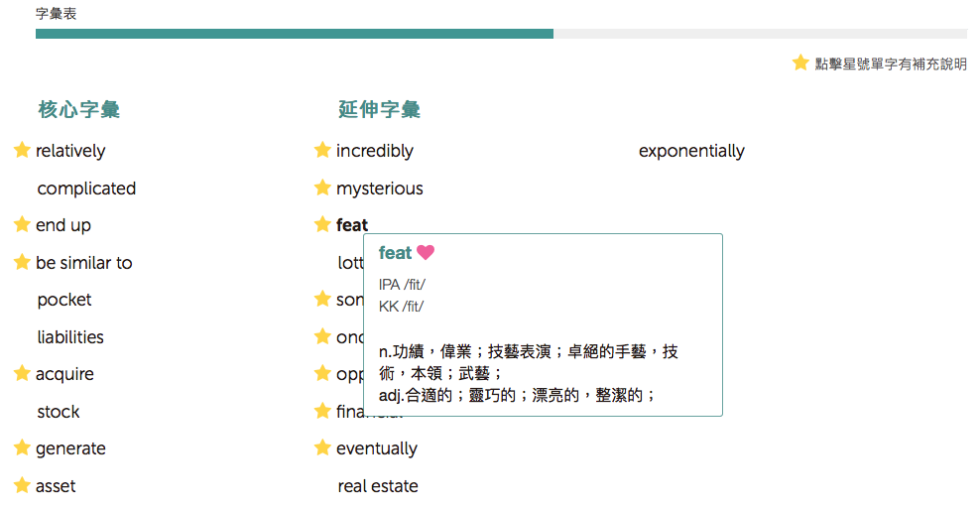Click the 延伸字彙 heading
Image resolution: width=980 pixels, height=510 pixels.
(380, 109)
